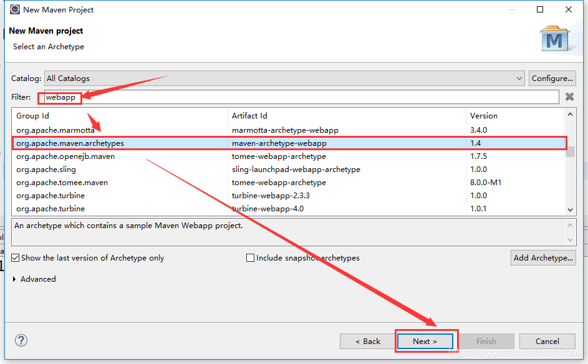Select turbine-webapp-2.3.3 archetype
Screen dimensions: 588x364
(271, 196)
